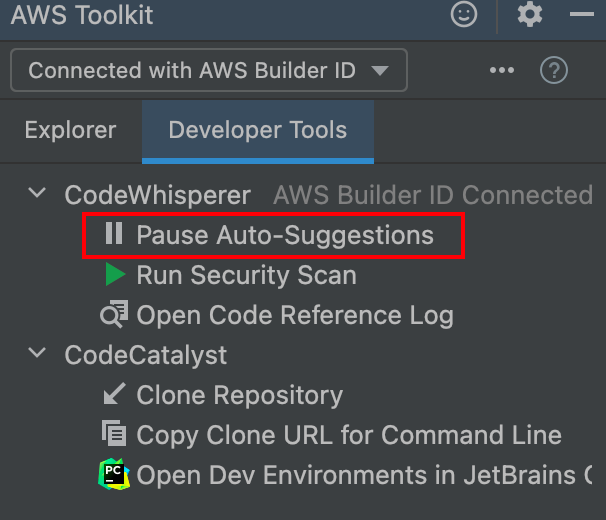Open the three-dots more options menu
Viewport: 606px width, 520px height.
[501, 71]
